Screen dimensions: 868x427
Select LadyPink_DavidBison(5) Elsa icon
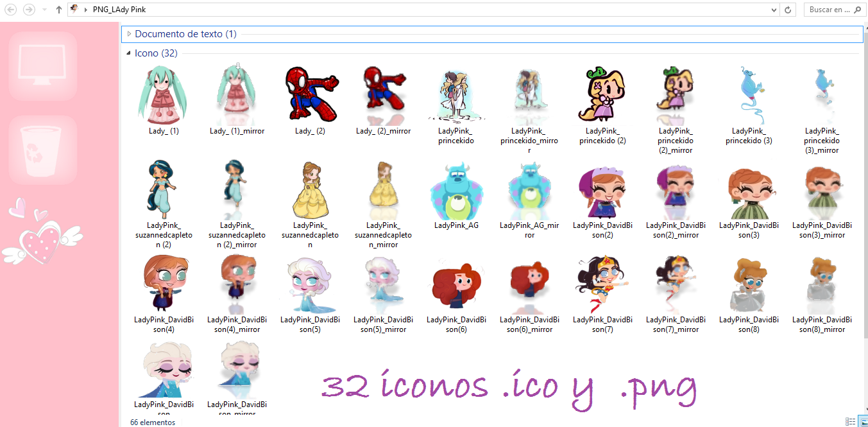pos(311,284)
